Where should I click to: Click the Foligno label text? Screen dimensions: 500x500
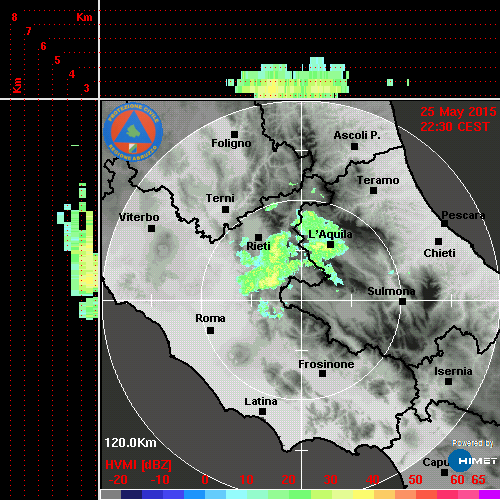[231, 143]
